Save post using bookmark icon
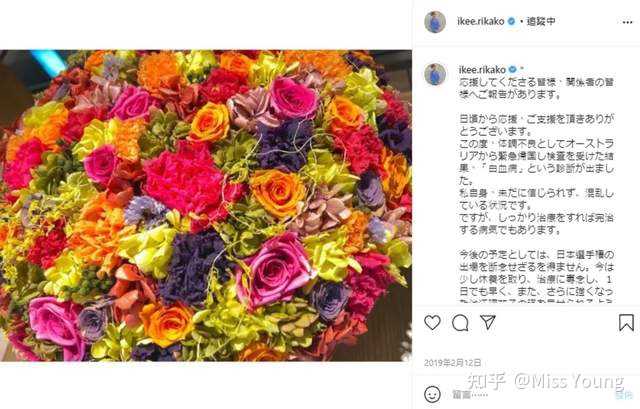This screenshot has height=409, width=640. (x=626, y=322)
